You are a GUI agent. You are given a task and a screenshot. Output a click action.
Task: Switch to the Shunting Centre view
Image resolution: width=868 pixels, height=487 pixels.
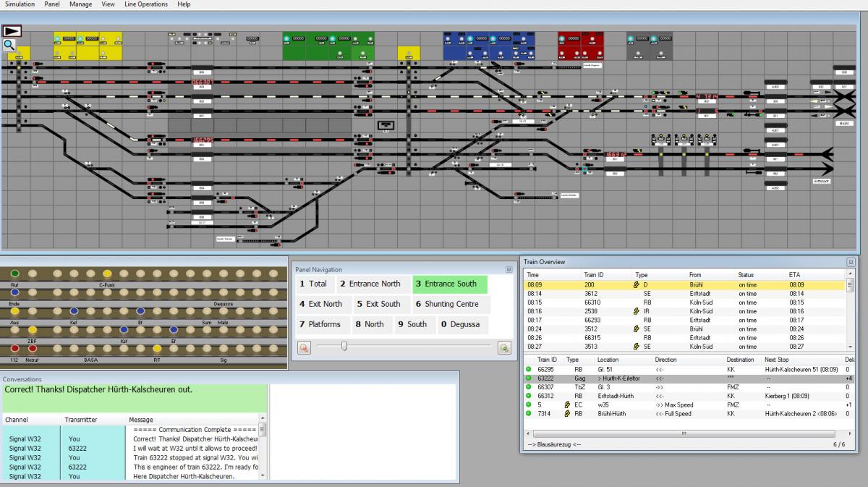[448, 304]
